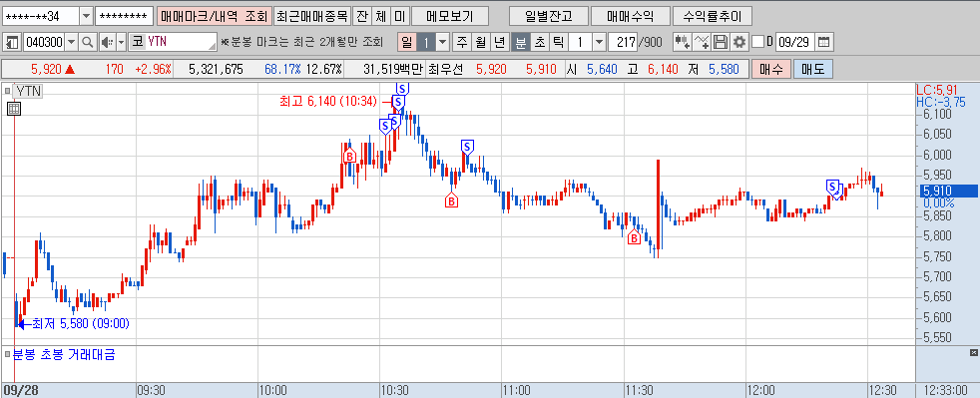
Task: Click the 매매수익 button
Action: (x=630, y=16)
